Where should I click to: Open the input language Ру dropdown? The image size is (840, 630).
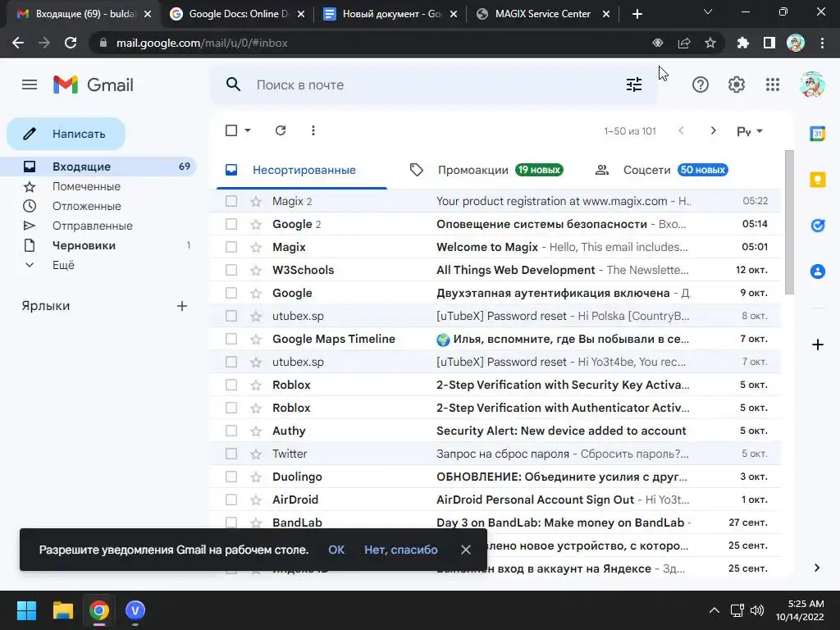coord(750,131)
